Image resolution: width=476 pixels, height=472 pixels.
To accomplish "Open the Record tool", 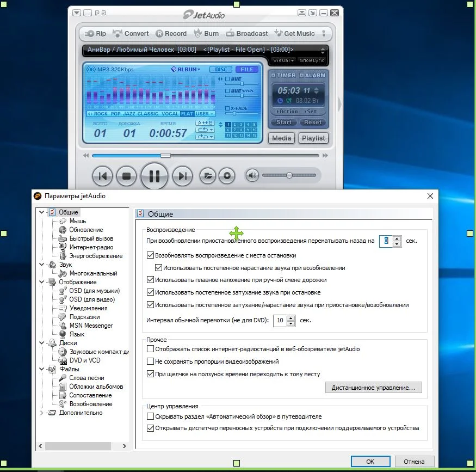I will pyautogui.click(x=171, y=34).
